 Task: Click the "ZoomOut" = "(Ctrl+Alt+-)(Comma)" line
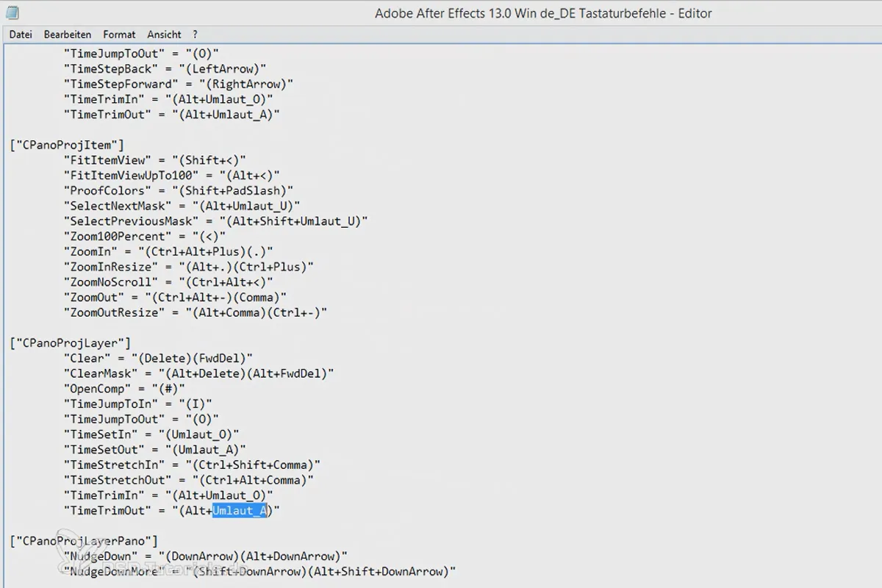point(175,297)
